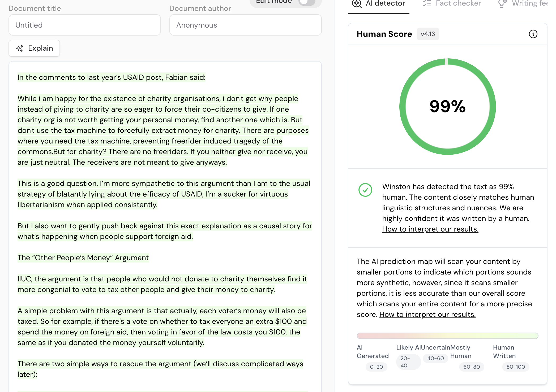Select the 0-20 AI Generated range badge
Screen dimensions: 556x392
coord(376,367)
